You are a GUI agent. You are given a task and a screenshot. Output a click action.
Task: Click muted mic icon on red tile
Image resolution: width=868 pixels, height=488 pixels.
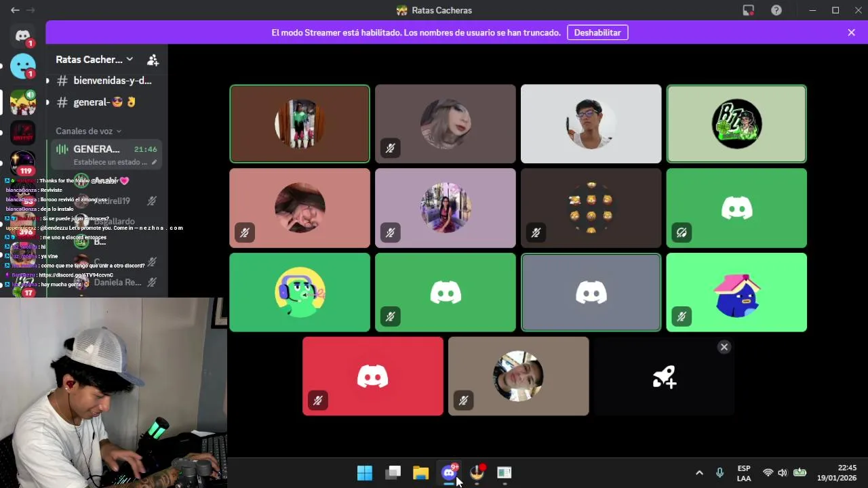click(x=317, y=401)
